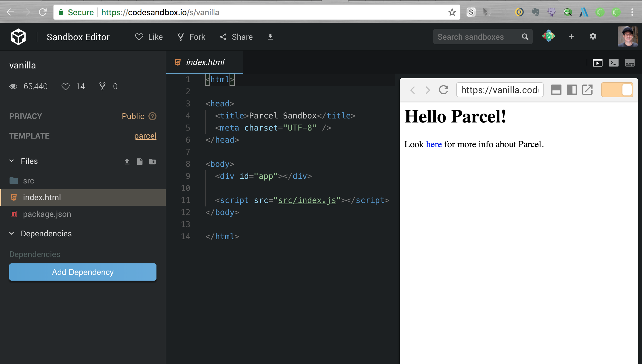Viewport: 642px width, 364px height.
Task: Place cursor on the closing html tag line
Action: click(222, 237)
